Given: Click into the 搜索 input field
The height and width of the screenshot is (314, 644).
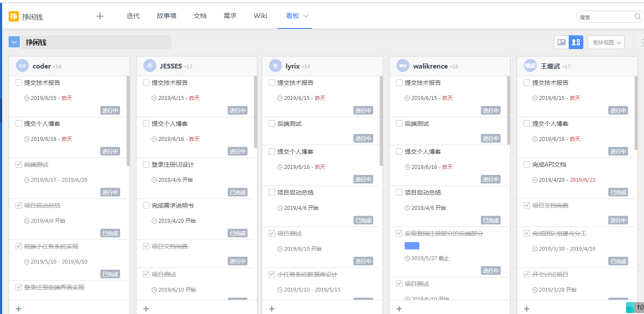Looking at the screenshot, I should [x=605, y=17].
